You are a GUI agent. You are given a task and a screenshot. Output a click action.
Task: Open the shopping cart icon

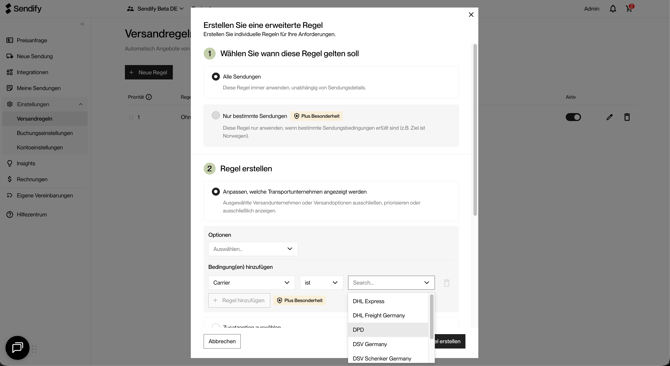click(x=629, y=8)
